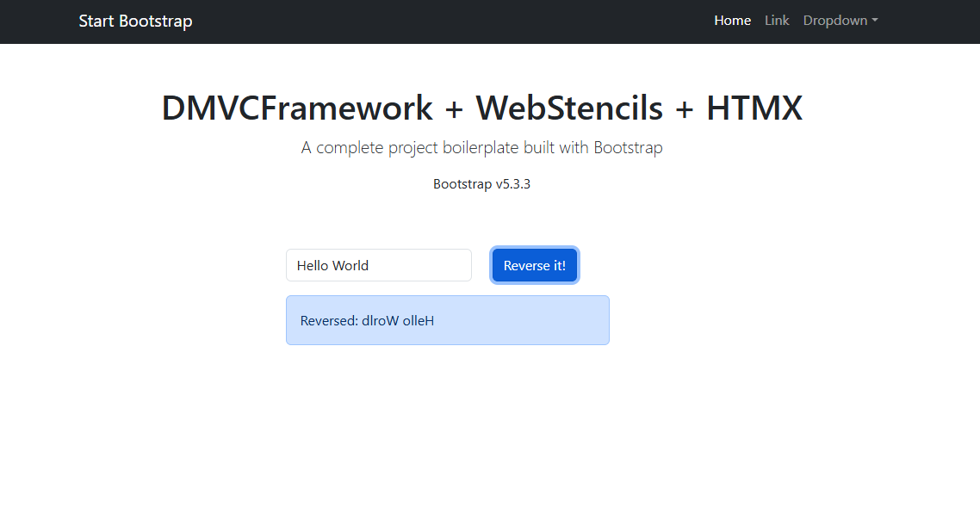Click the word WebStencils in the heading

click(x=569, y=108)
